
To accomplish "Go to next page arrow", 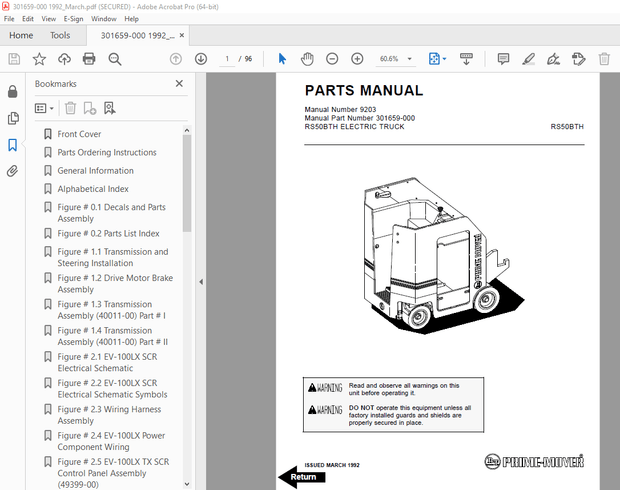I will click(x=201, y=59).
